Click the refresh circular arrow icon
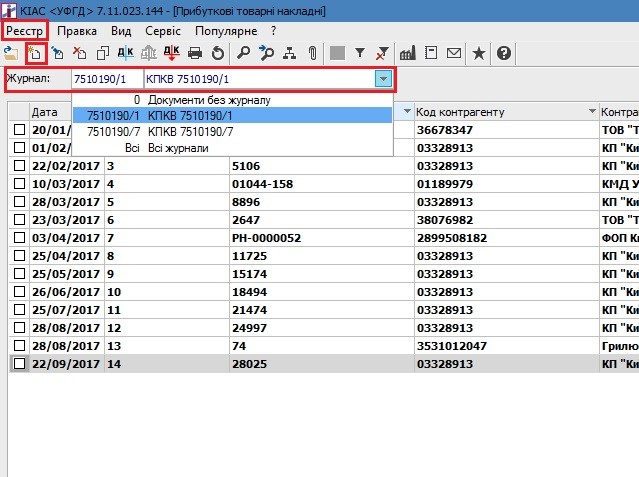Screen dimensions: 639x477 [218, 53]
